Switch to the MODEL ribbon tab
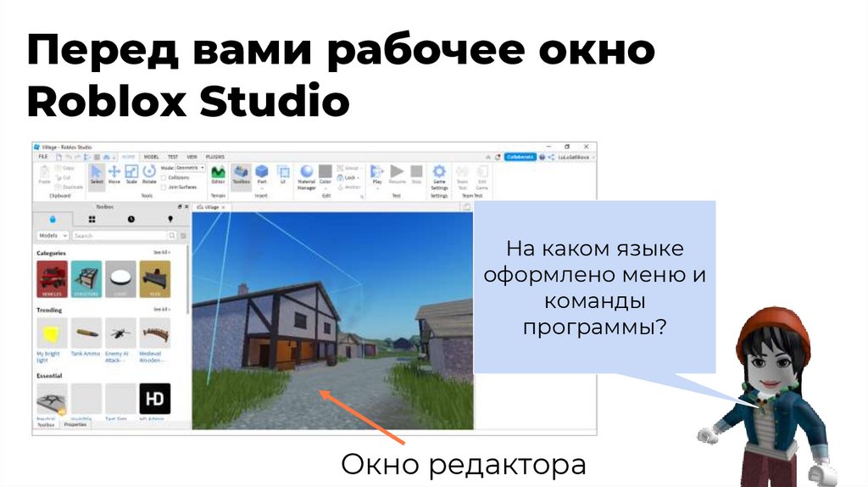This screenshot has width=868, height=487. (x=151, y=157)
